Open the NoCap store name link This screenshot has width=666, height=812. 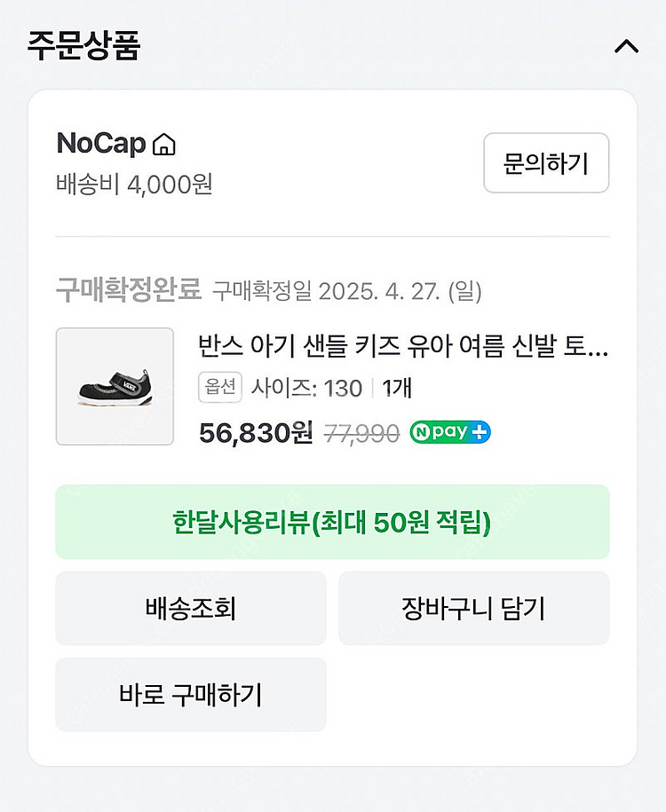(101, 143)
